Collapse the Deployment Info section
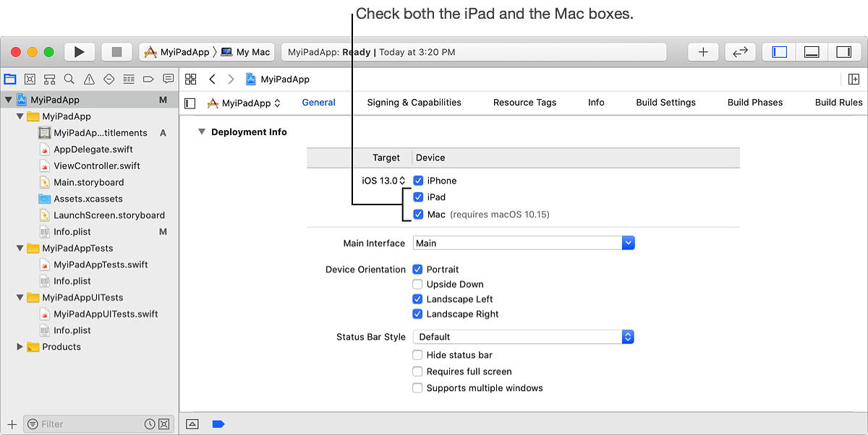The width and height of the screenshot is (868, 435). (x=202, y=132)
